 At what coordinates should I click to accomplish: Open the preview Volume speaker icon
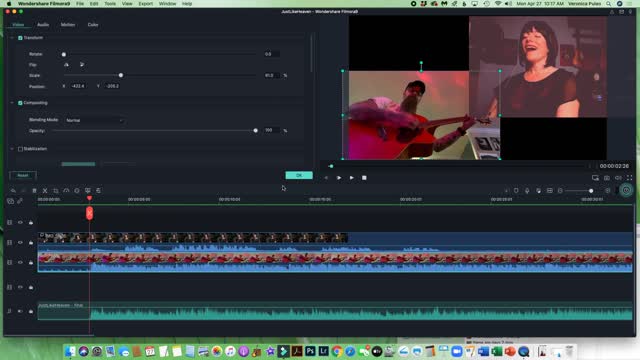[x=618, y=178]
